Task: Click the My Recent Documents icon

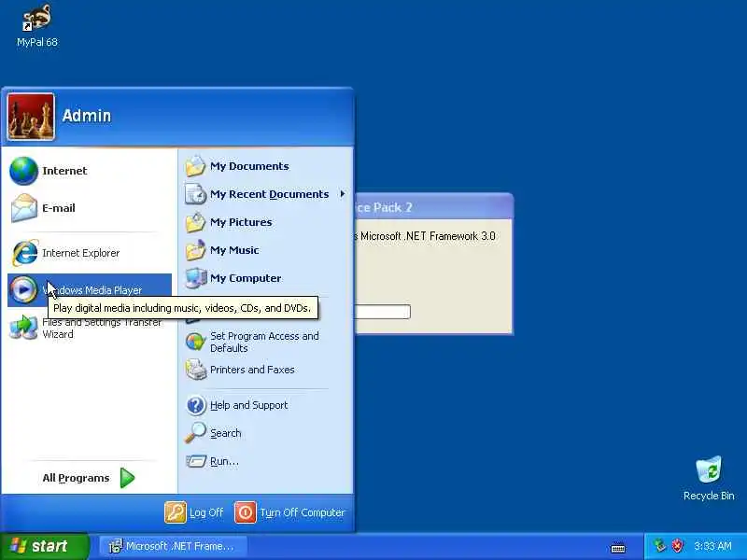Action: tap(195, 194)
